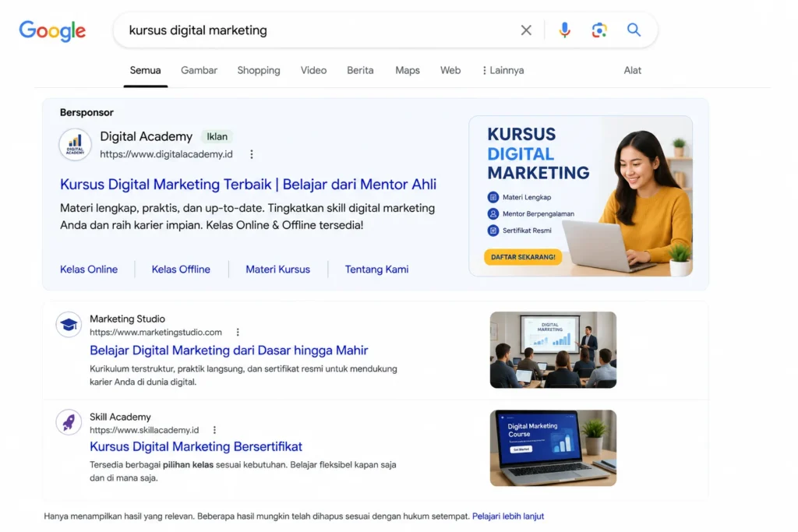The width and height of the screenshot is (798, 532).
Task: Clear the search query with X icon
Action: click(526, 30)
